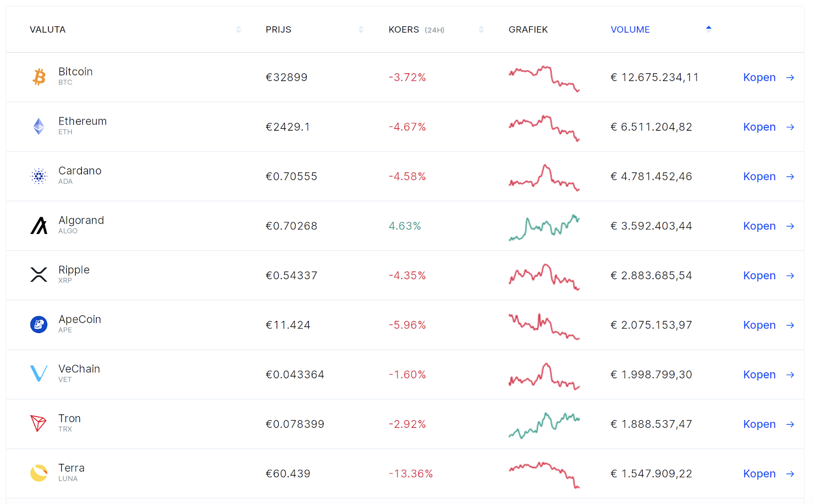Select the Ripple name text
Screen dimensions: 814x504
pos(74,270)
